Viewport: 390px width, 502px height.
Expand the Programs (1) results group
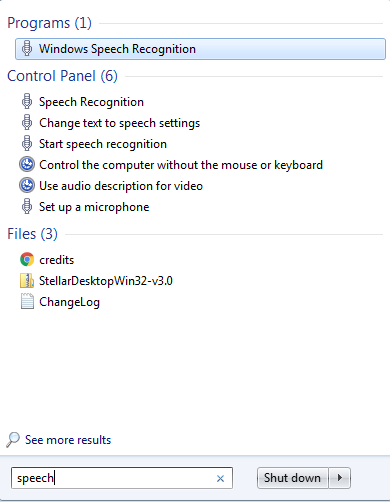(x=49, y=23)
